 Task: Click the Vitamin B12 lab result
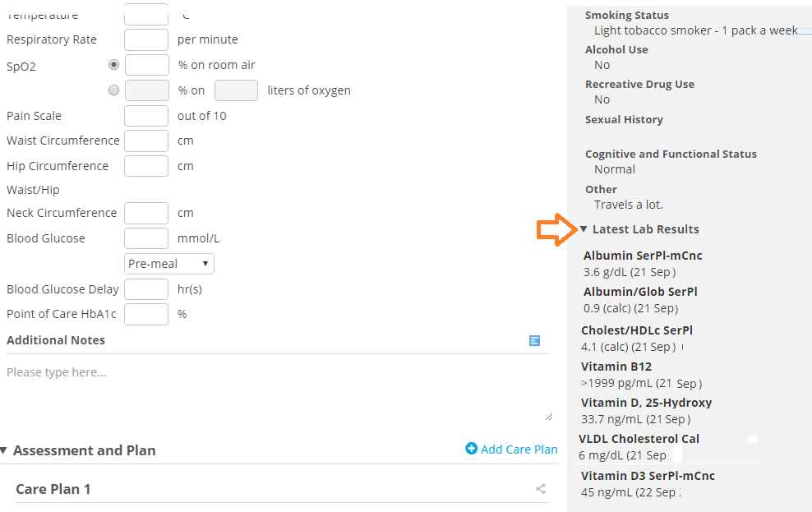(x=641, y=375)
